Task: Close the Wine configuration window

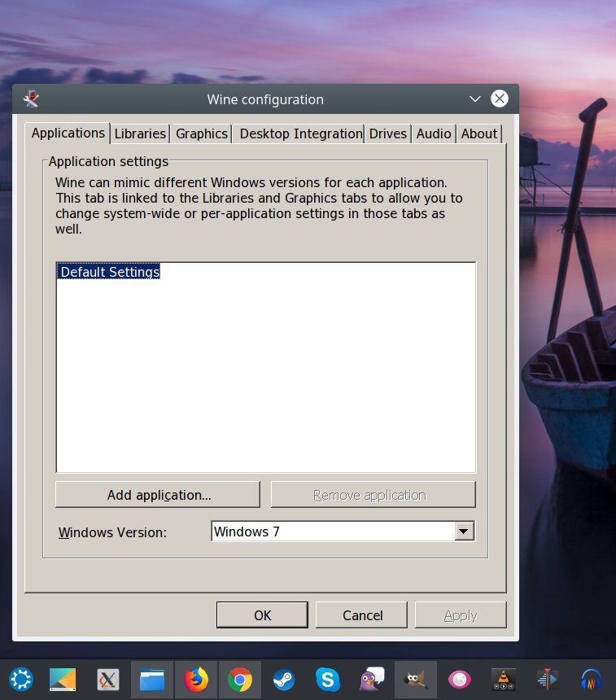Action: pyautogui.click(x=500, y=98)
